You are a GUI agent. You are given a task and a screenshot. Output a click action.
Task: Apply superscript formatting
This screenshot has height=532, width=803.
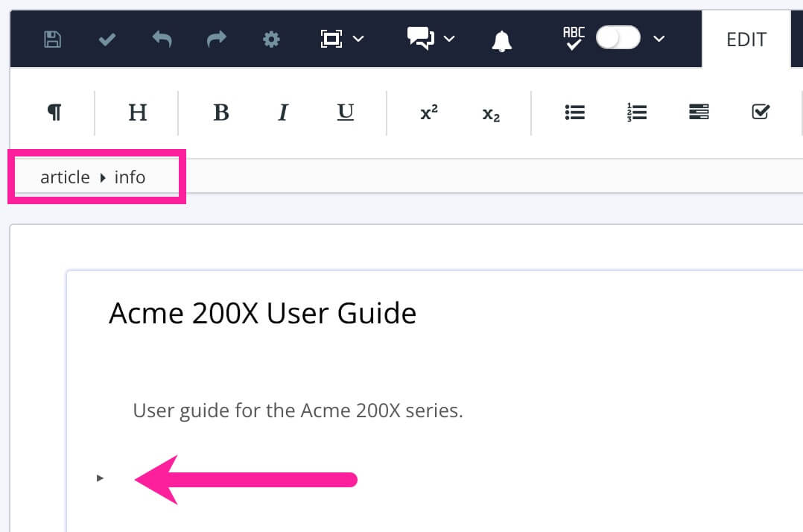tap(429, 113)
